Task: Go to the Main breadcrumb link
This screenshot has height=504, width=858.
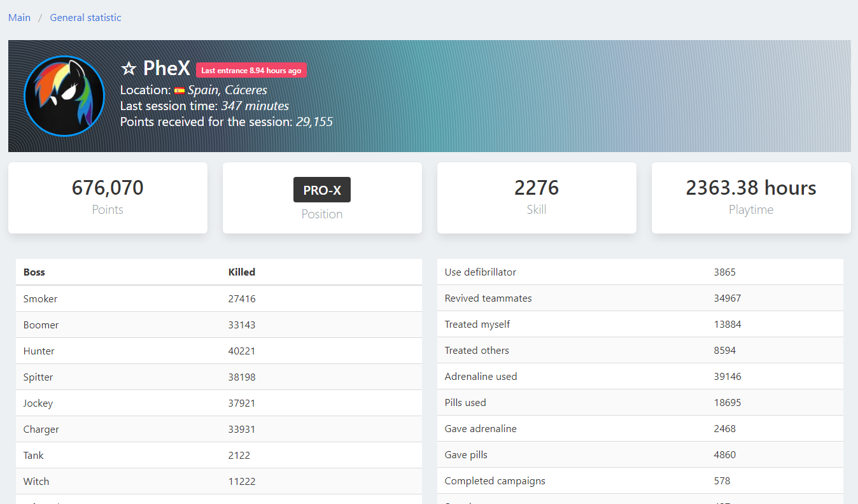Action: (x=19, y=18)
